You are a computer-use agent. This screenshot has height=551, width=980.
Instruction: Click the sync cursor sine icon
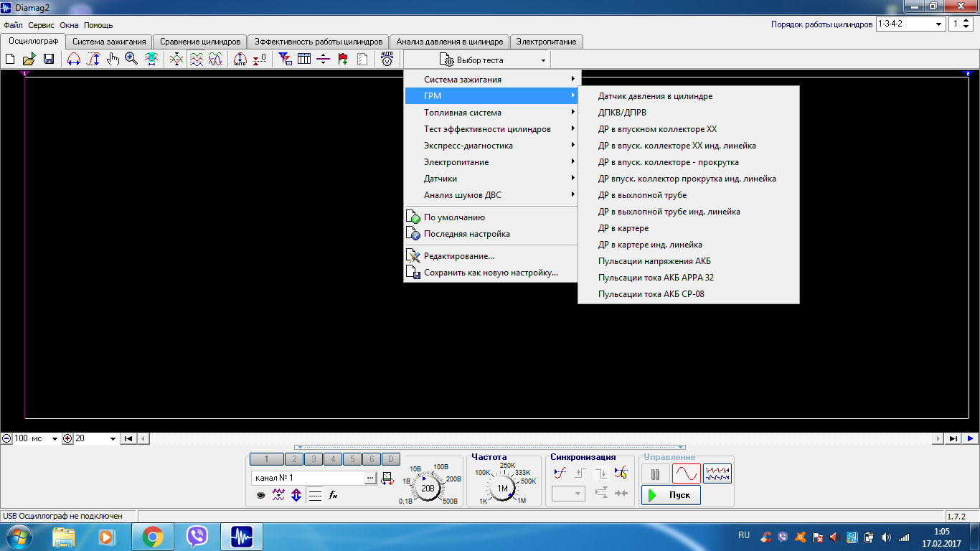tap(621, 473)
